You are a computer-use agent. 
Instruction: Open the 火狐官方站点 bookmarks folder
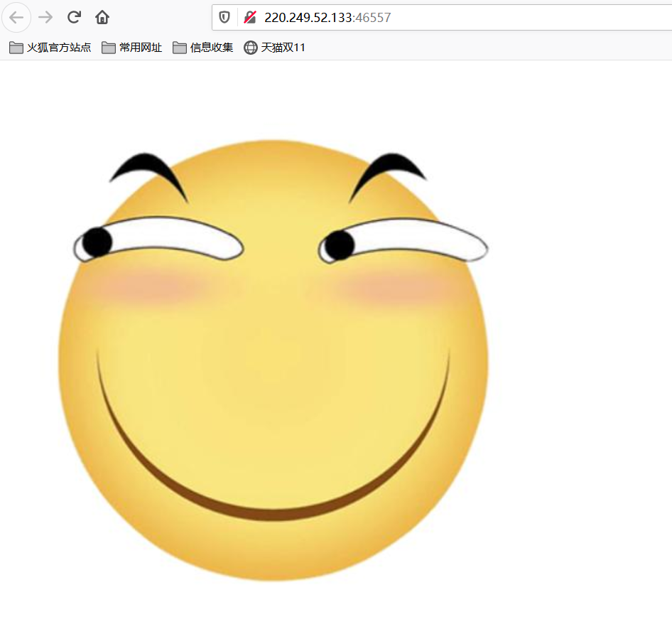(x=59, y=48)
